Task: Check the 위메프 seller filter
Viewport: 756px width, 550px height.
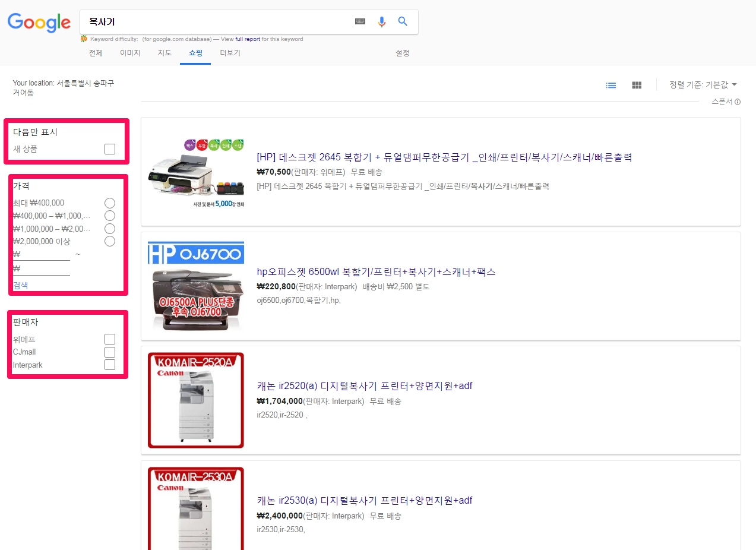Action: (x=110, y=339)
